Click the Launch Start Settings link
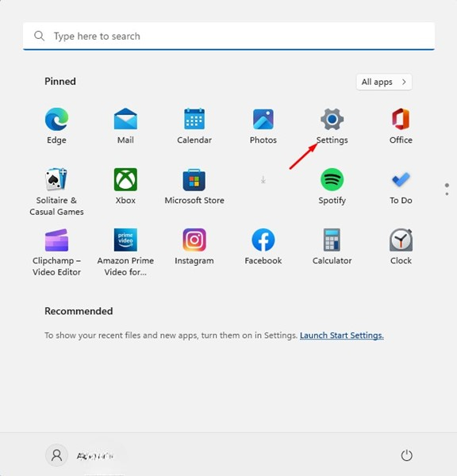The height and width of the screenshot is (476, 457). tap(342, 336)
